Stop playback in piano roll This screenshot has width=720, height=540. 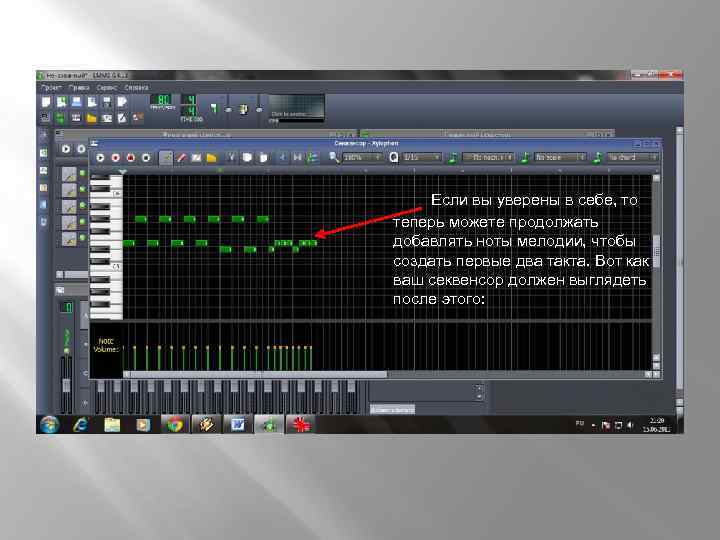pos(146,158)
